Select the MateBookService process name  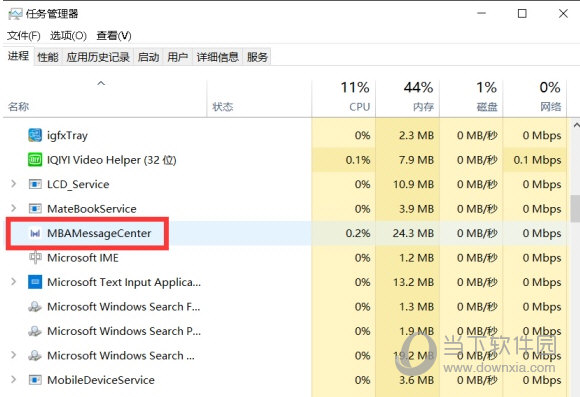tap(92, 209)
